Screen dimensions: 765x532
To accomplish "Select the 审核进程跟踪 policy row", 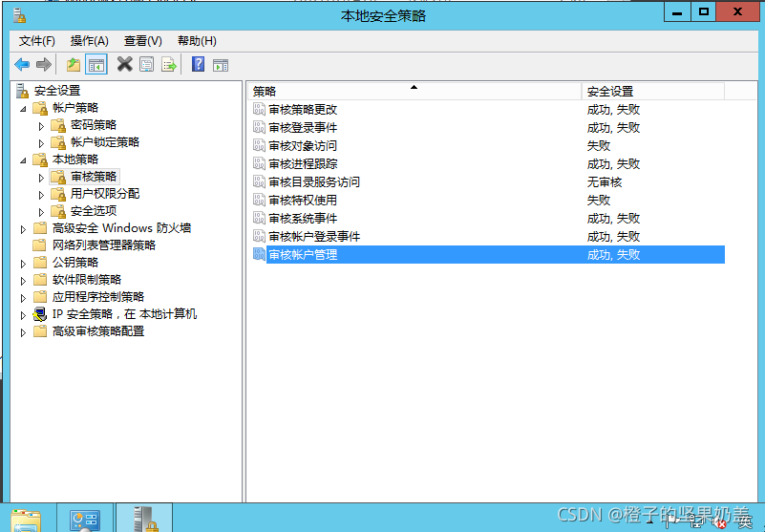I will point(486,163).
